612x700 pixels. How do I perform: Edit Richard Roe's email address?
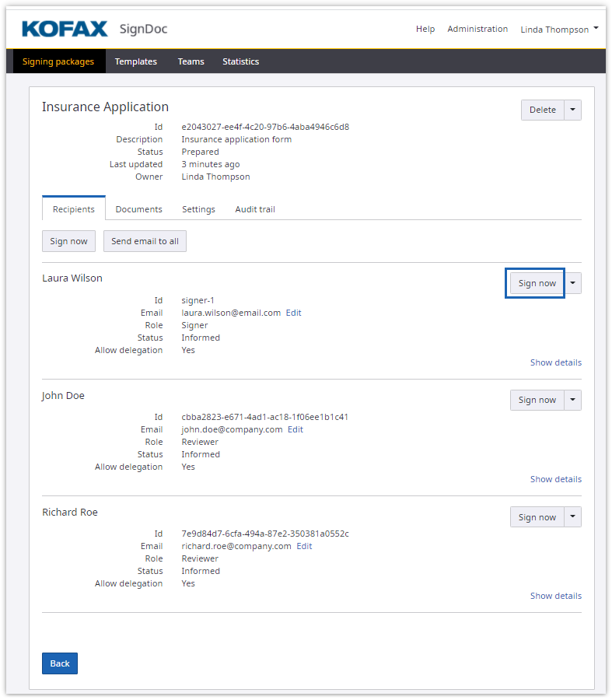304,546
